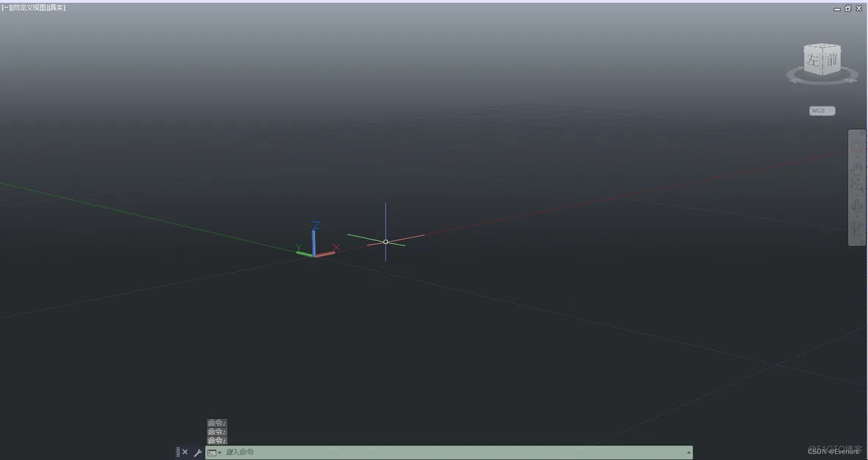Restore down the drawing viewport window

(x=847, y=8)
